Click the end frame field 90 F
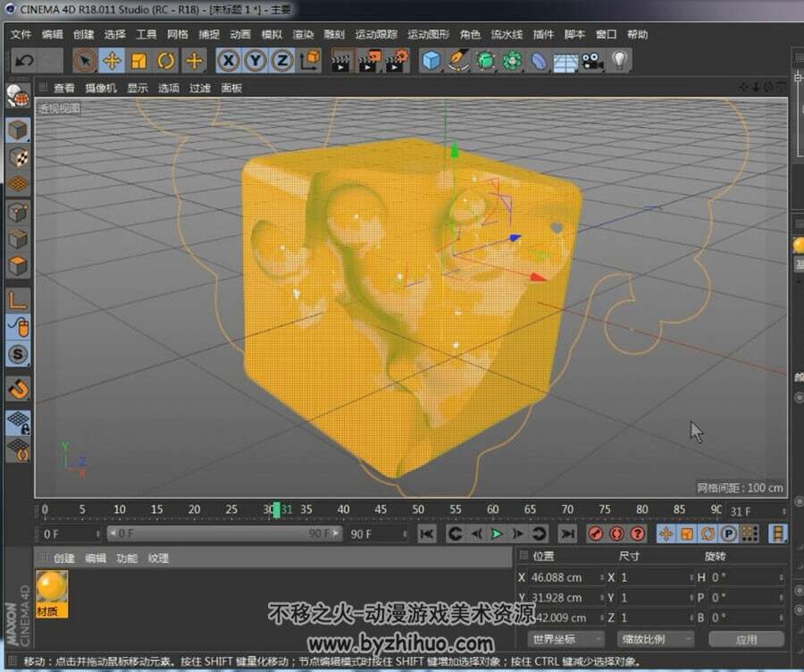 377,534
